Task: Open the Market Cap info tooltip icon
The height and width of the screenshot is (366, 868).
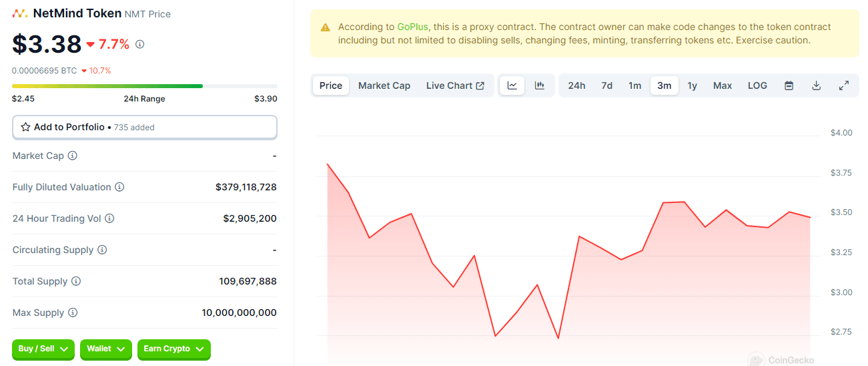Action: click(x=73, y=156)
